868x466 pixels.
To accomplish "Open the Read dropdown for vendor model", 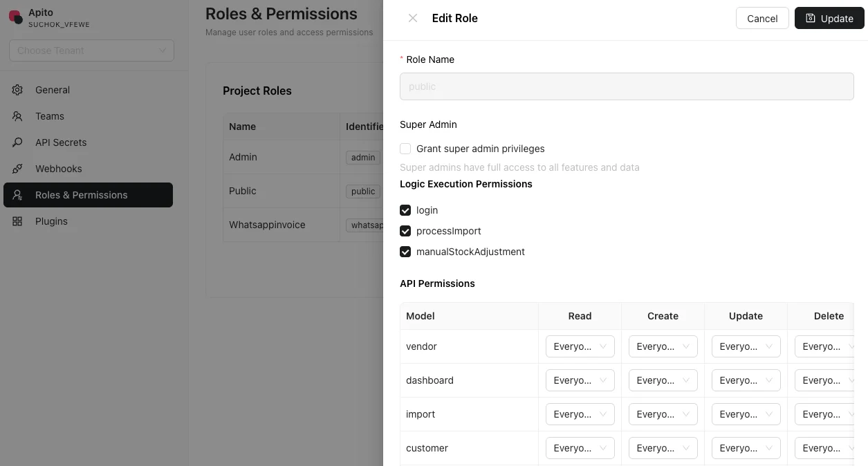I will point(580,346).
